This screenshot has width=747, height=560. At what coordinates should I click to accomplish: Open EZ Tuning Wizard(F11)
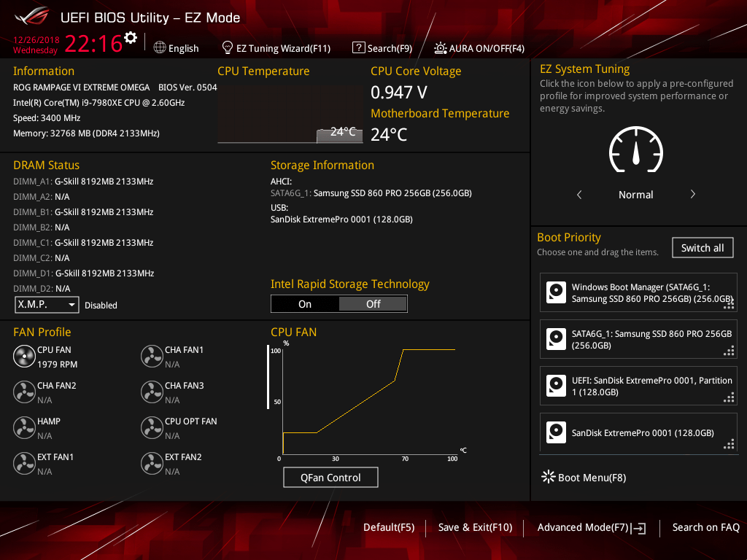284,48
